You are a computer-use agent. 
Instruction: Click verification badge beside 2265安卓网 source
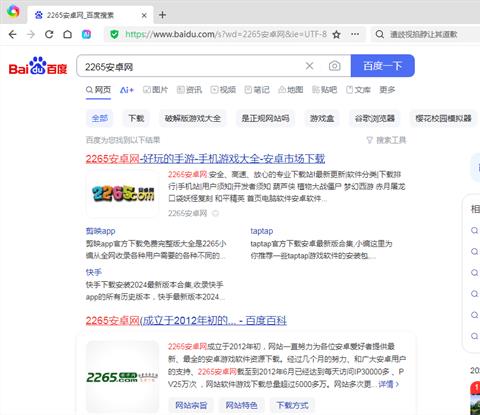coord(216,213)
